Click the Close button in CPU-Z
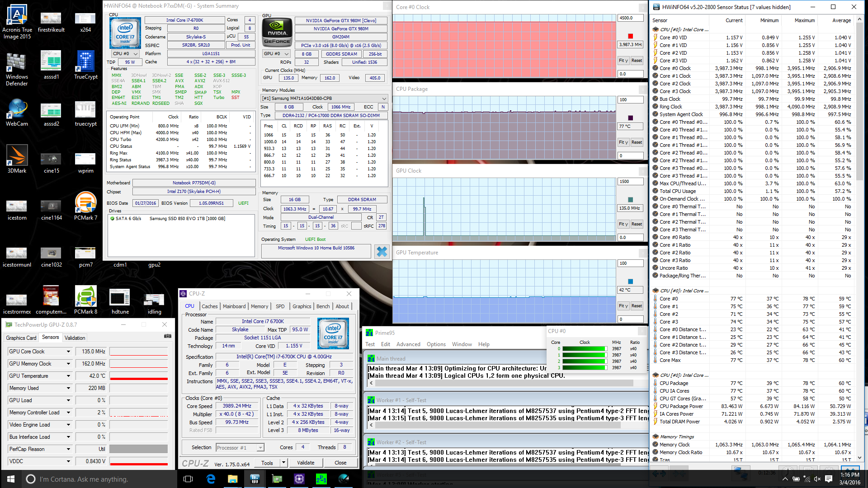The image size is (868, 488). [x=340, y=463]
